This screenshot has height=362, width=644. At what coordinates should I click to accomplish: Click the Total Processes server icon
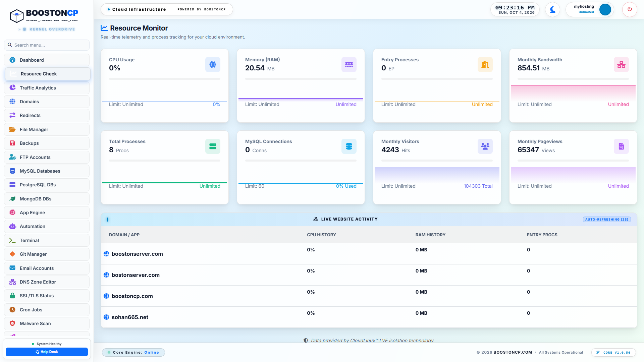tap(213, 146)
